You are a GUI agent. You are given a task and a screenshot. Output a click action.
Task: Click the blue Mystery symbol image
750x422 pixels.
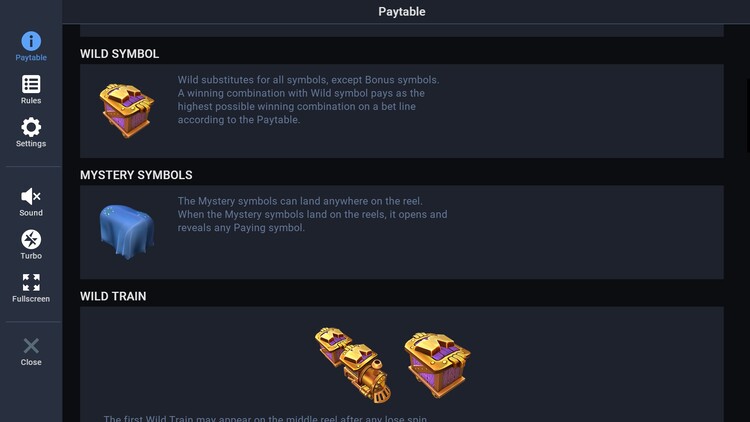(x=126, y=230)
